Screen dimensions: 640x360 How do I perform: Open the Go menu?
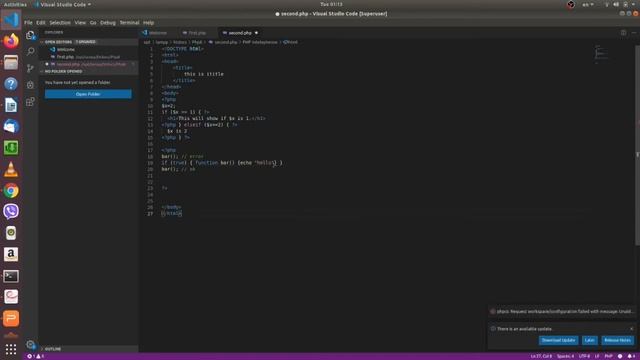coord(93,22)
